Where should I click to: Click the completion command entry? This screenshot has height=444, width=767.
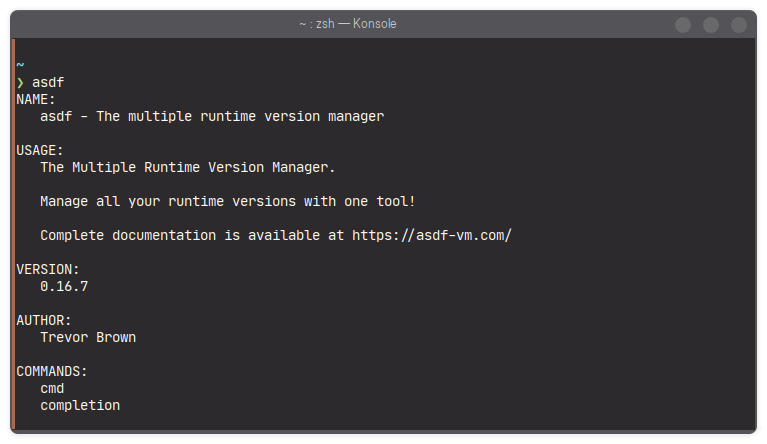click(x=80, y=405)
